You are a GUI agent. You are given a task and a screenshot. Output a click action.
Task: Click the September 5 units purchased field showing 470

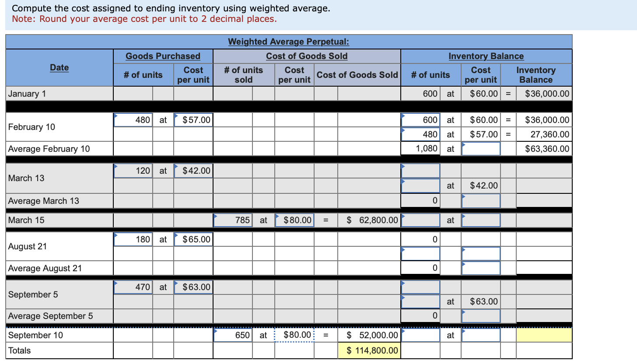coord(133,287)
